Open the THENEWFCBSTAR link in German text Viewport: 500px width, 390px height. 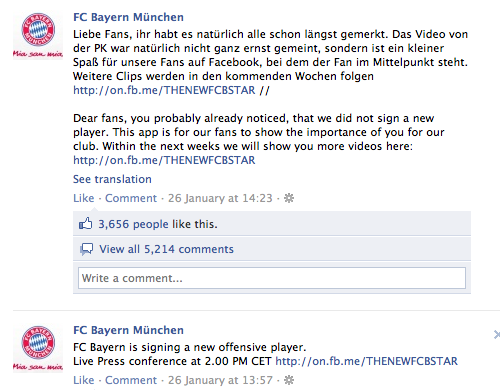pyautogui.click(x=164, y=90)
